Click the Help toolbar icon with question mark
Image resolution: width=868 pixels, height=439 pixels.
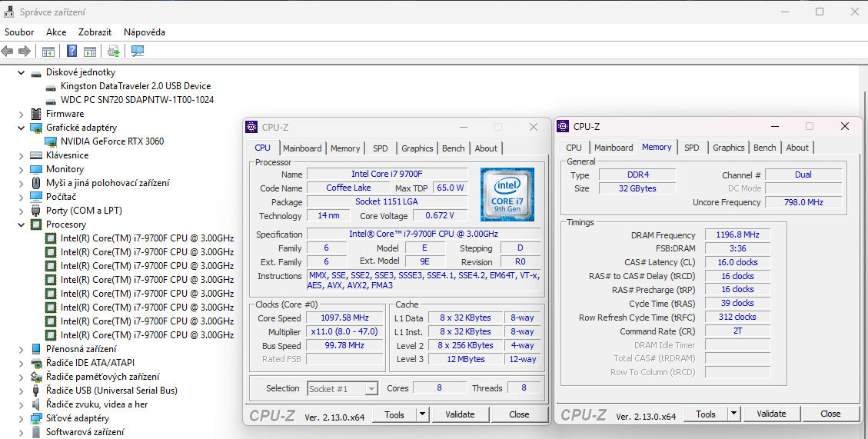tap(72, 52)
